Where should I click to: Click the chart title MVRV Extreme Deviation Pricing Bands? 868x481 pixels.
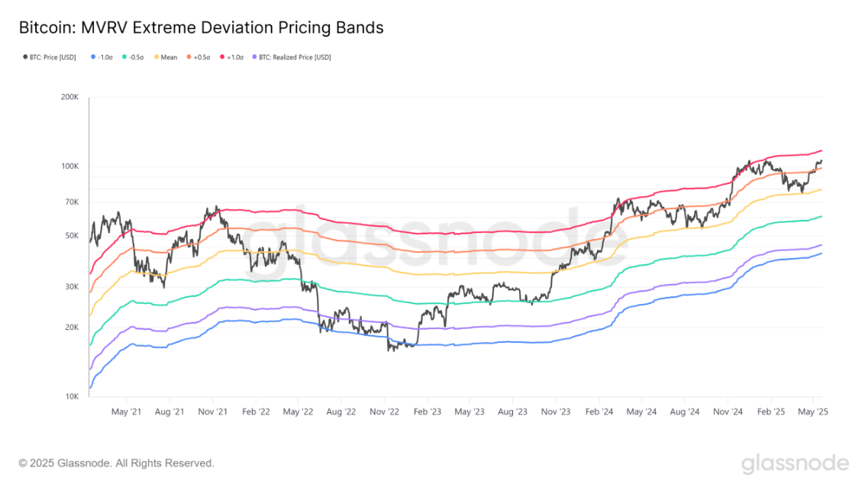pos(202,27)
